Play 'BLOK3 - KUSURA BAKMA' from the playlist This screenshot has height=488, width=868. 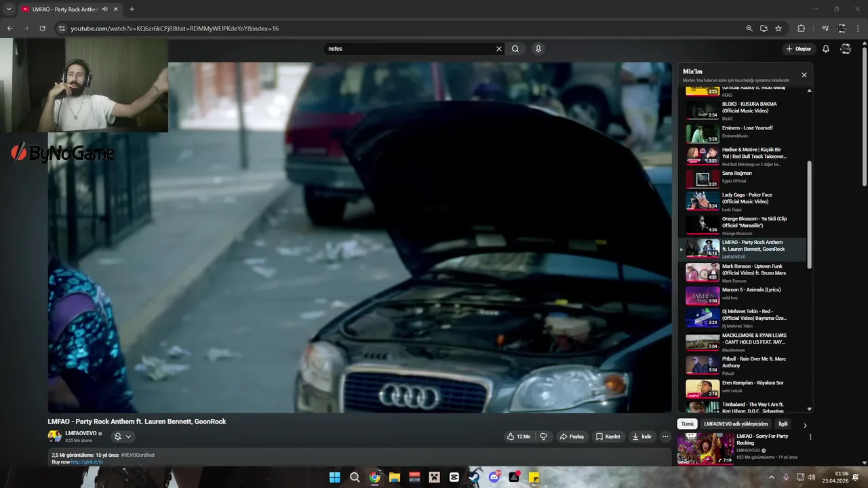(743, 110)
